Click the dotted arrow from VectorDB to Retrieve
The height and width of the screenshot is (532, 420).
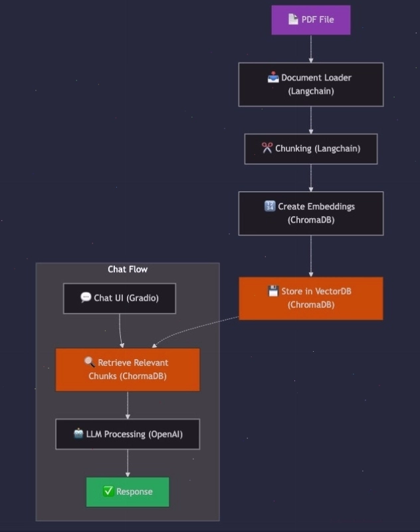(193, 328)
